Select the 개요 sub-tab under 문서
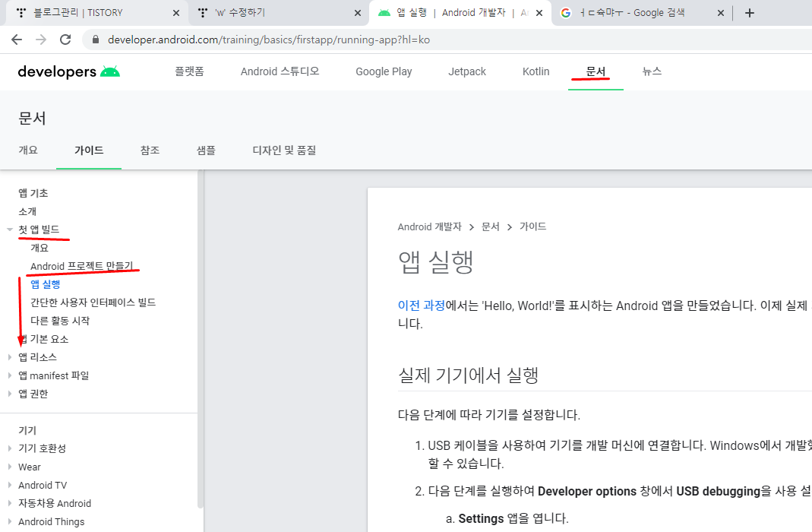 [x=28, y=150]
